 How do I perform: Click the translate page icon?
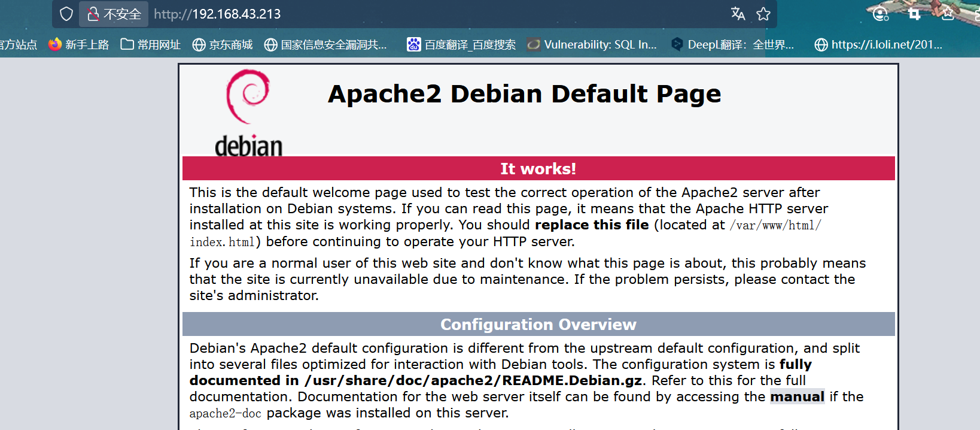[738, 14]
